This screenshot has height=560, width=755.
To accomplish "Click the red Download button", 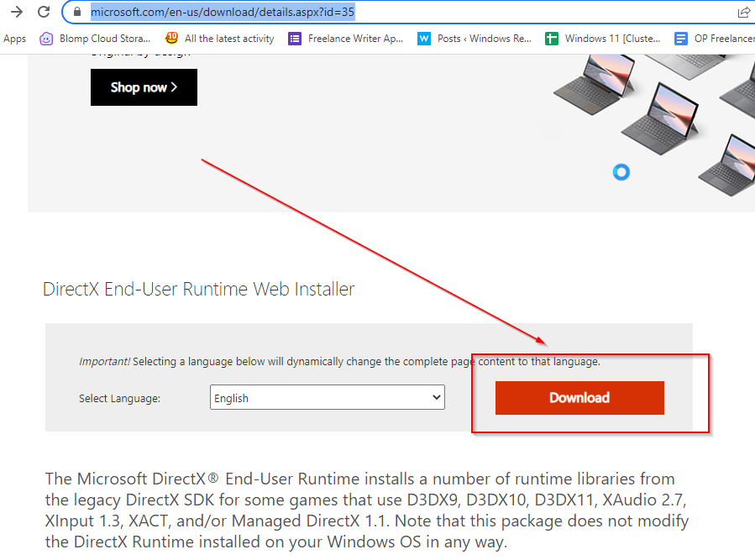I will [x=579, y=398].
